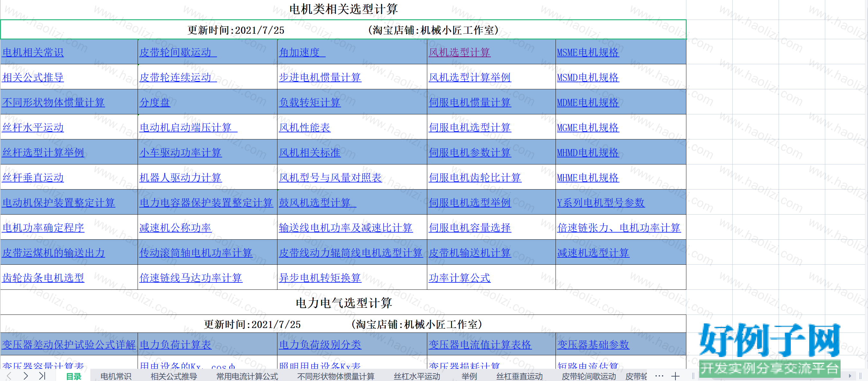Open the 风机选型计算举例 link
Screen dimensions: 868x381
(470, 77)
